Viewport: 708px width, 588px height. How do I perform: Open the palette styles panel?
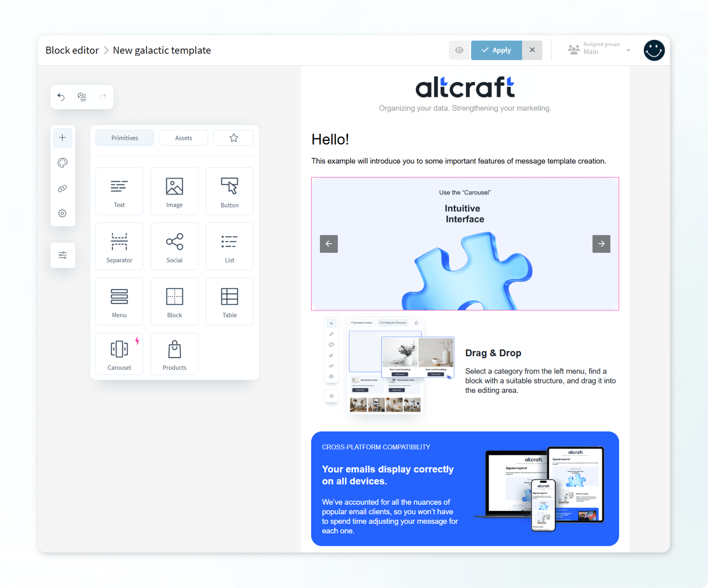(x=62, y=162)
